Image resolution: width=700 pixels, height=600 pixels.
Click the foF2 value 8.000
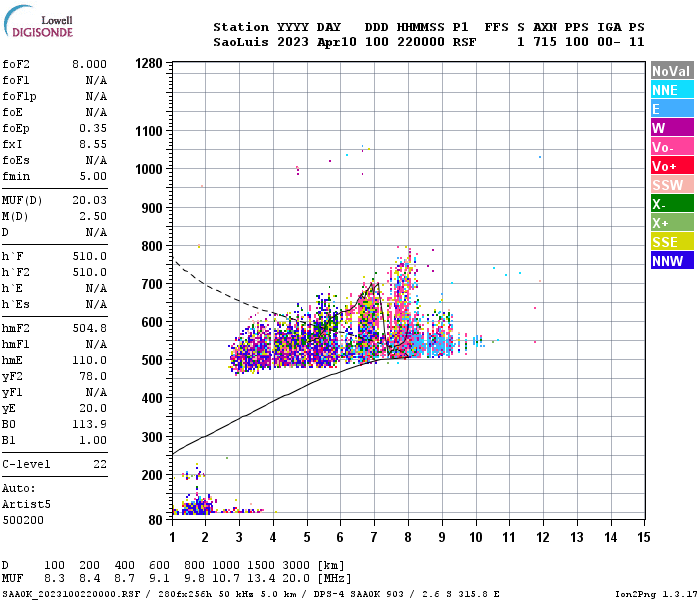pyautogui.click(x=89, y=64)
